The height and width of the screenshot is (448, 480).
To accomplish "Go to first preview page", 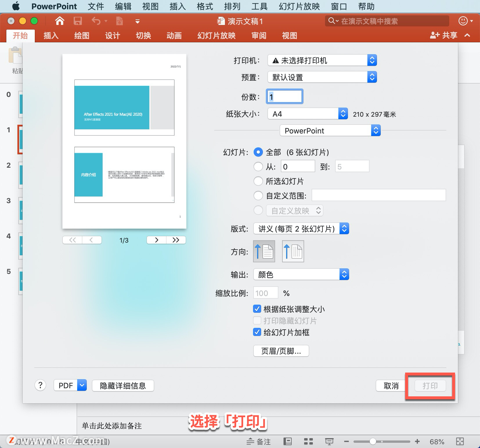I will click(x=72, y=240).
